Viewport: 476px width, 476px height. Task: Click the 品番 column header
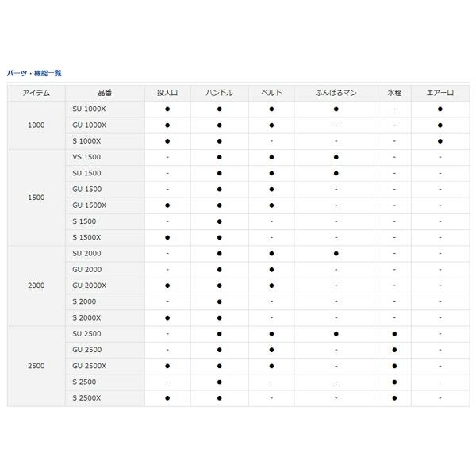(x=106, y=93)
